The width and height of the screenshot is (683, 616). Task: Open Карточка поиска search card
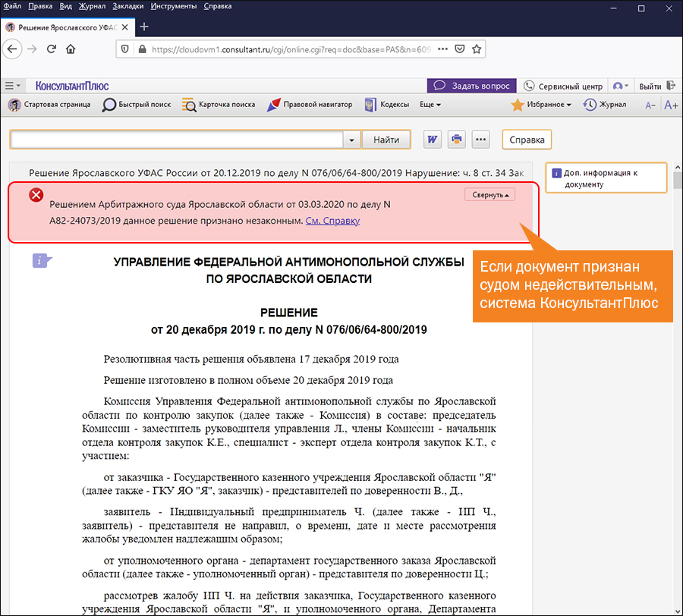tap(219, 105)
